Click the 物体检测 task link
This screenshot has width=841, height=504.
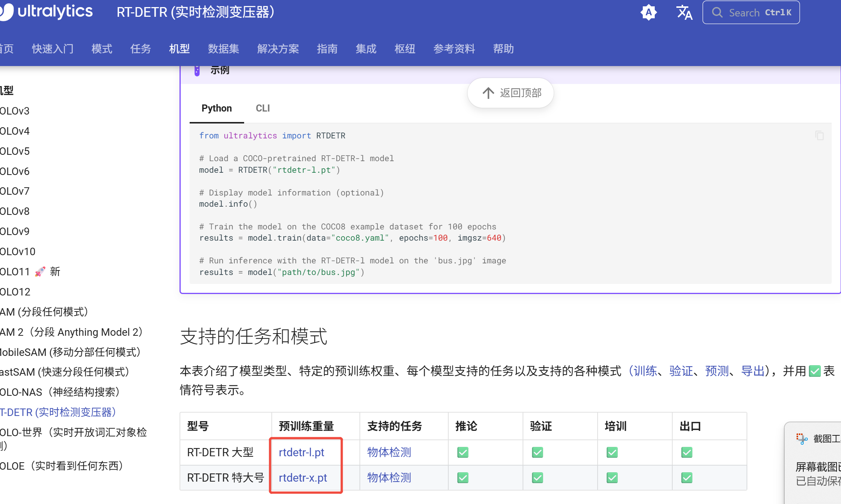389,452
